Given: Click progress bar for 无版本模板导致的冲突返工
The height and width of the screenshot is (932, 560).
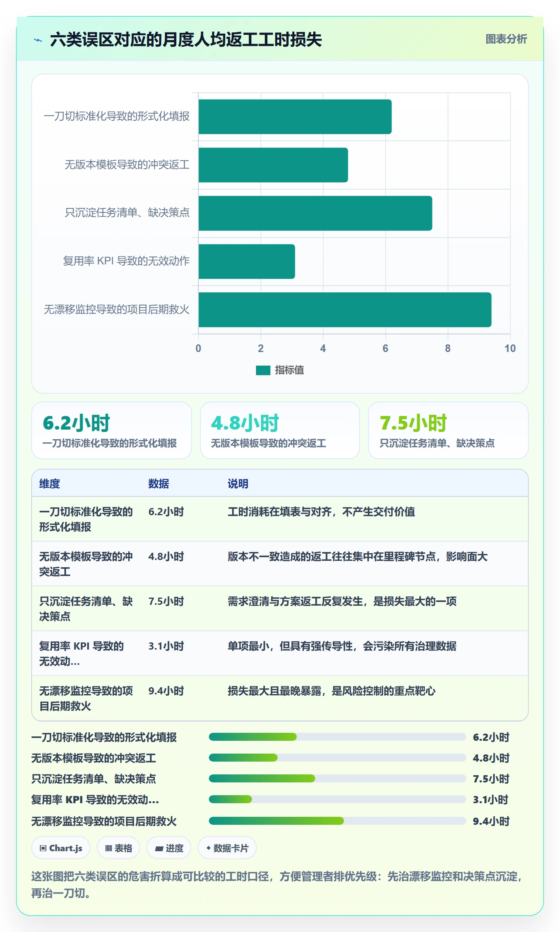Looking at the screenshot, I should tap(337, 758).
